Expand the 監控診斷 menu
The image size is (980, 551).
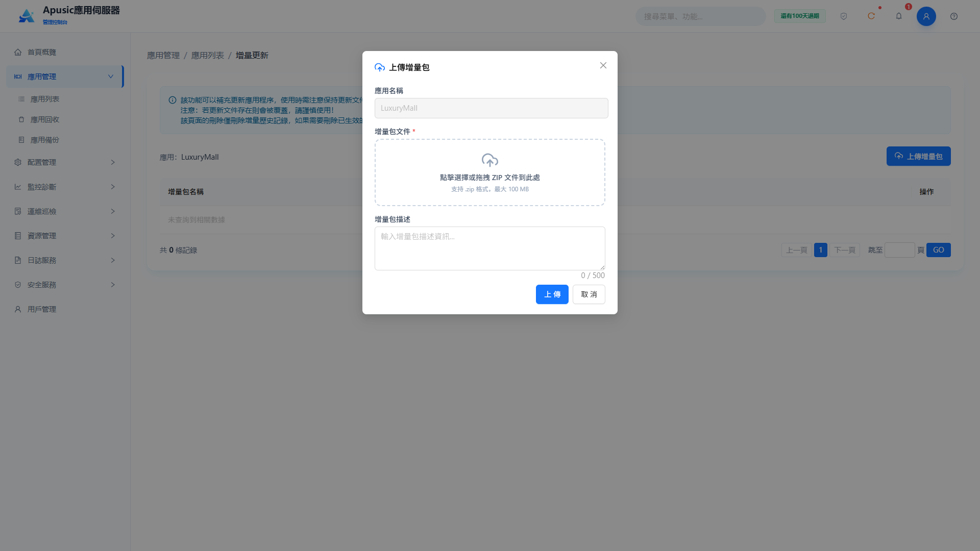pyautogui.click(x=65, y=187)
